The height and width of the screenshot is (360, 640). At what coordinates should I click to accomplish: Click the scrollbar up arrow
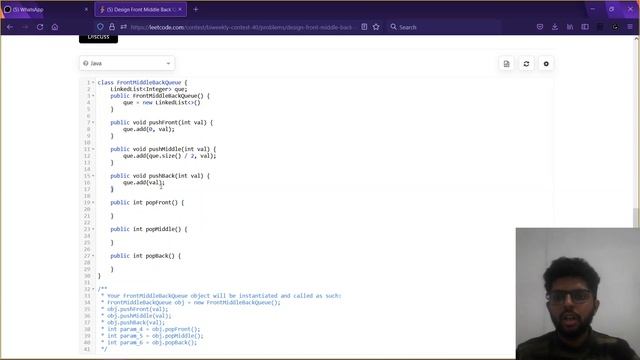(x=636, y=38)
